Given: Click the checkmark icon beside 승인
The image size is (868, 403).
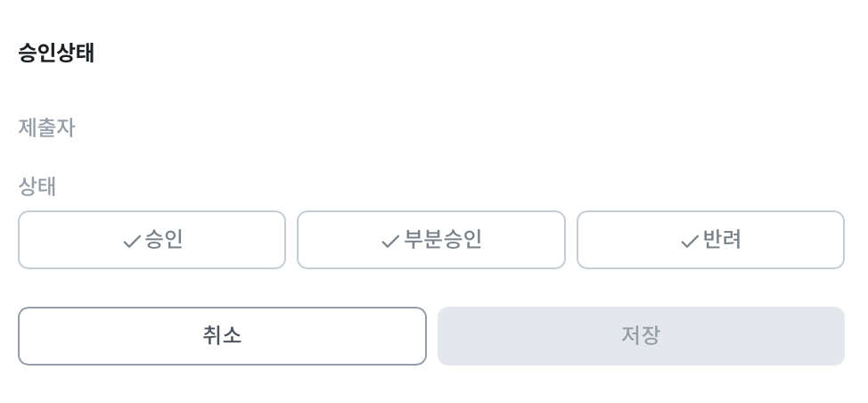Looking at the screenshot, I should click(132, 241).
